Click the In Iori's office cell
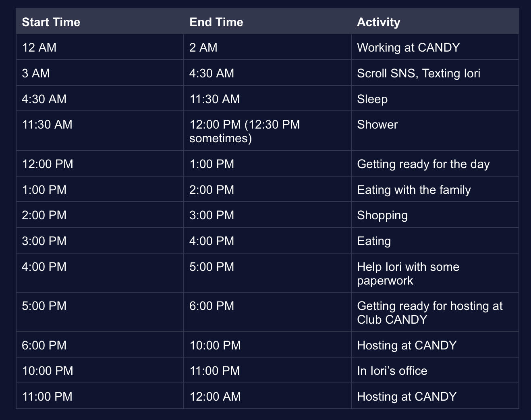The image size is (531, 420). click(x=392, y=371)
